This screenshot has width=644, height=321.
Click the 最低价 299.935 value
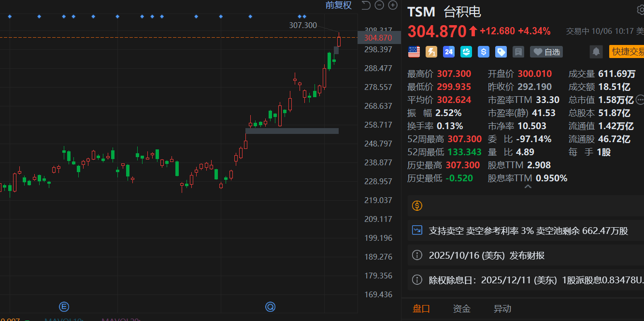click(x=454, y=87)
